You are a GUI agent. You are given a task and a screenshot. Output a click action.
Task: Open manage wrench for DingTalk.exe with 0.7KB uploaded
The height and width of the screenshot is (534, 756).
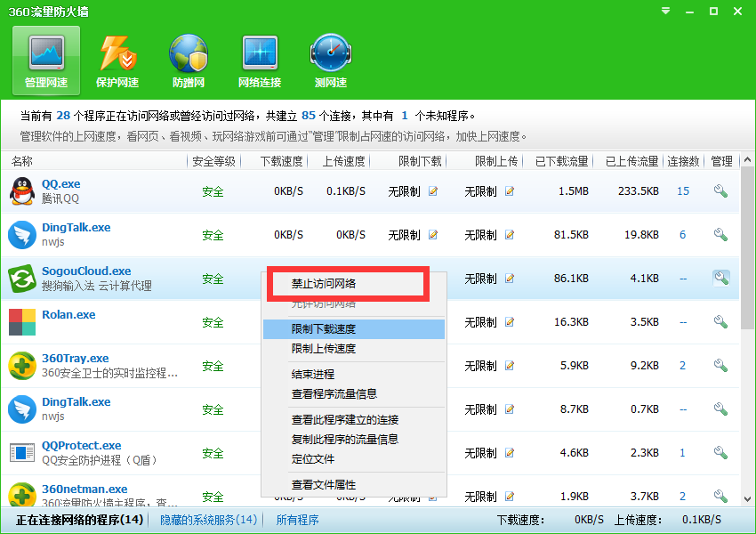(x=720, y=409)
